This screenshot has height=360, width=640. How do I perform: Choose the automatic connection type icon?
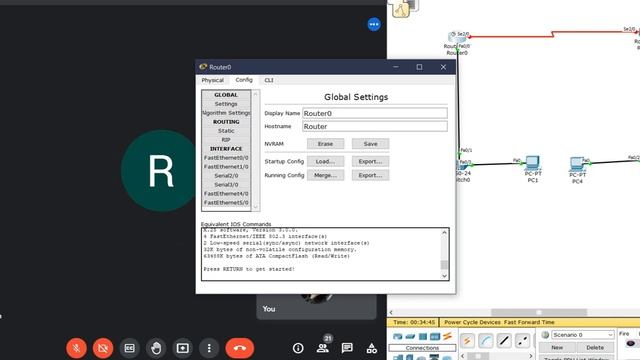pos(467,340)
